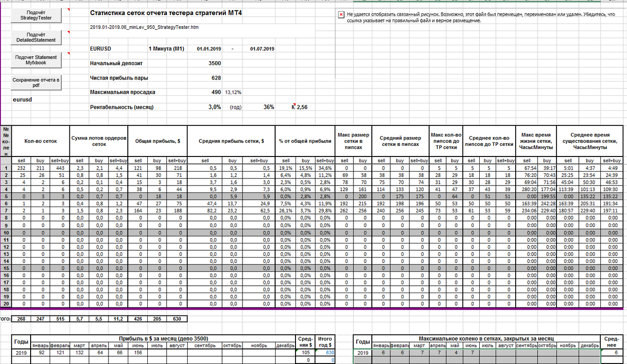Click the Макс время жизни сетки header
This screenshot has width=627, height=364.
pyautogui.click(x=536, y=141)
